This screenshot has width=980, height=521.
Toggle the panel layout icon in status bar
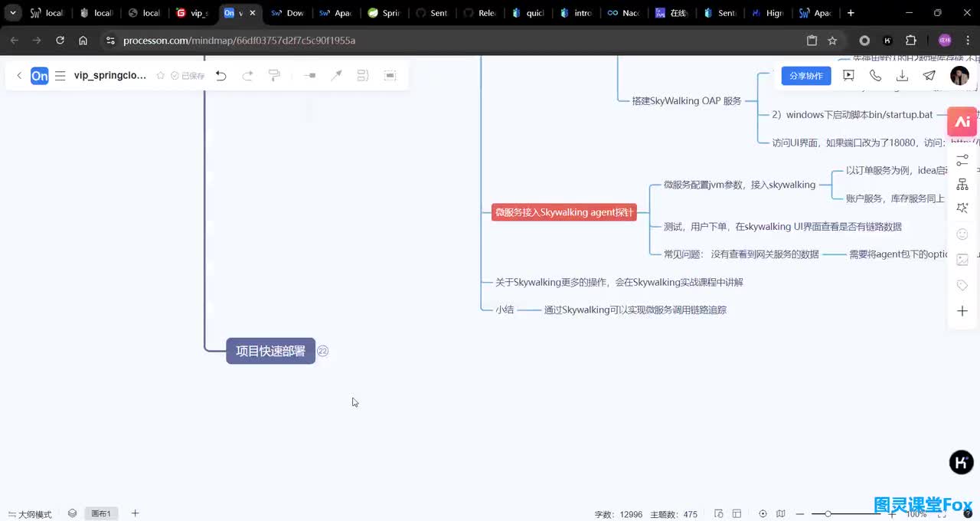(737, 513)
